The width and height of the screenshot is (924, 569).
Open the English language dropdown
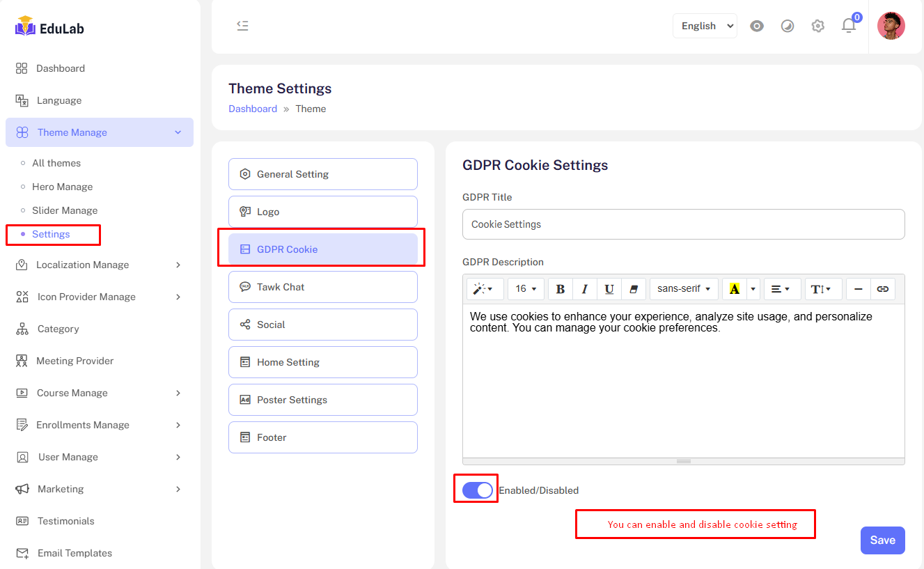click(x=705, y=26)
